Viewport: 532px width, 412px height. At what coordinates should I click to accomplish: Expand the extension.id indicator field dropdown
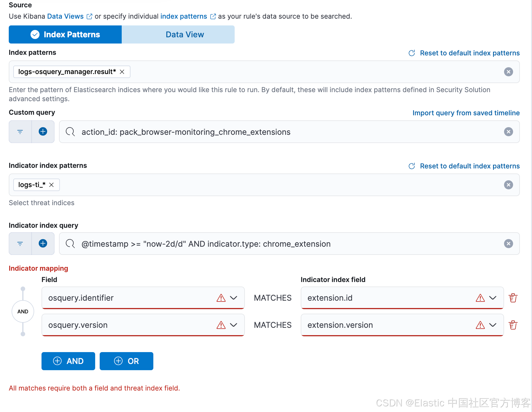tap(493, 298)
